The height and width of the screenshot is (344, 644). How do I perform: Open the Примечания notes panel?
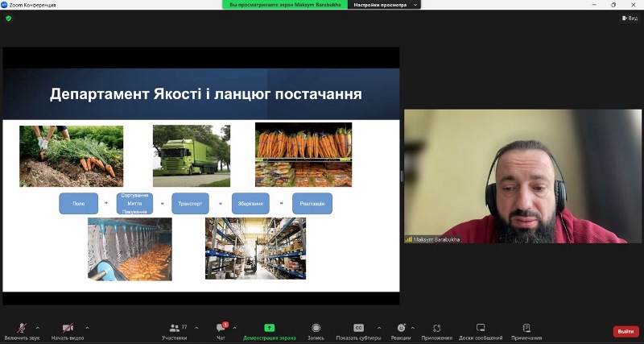point(526,329)
